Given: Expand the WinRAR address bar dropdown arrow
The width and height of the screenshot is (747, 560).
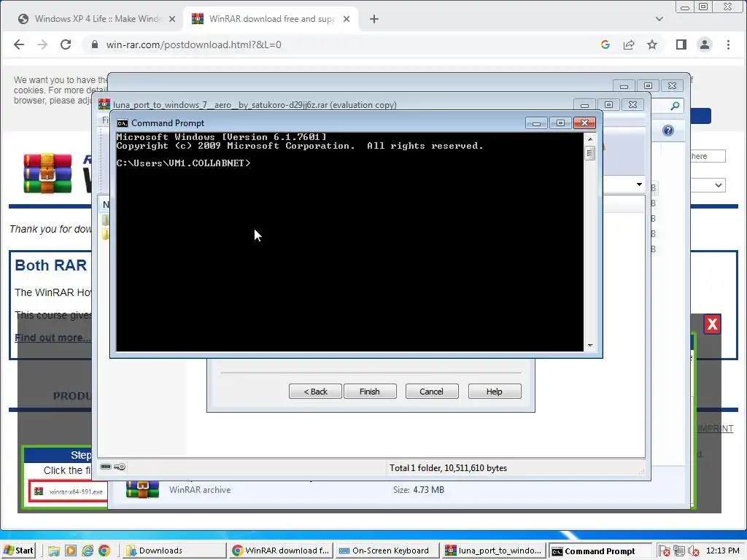Looking at the screenshot, I should click(639, 184).
